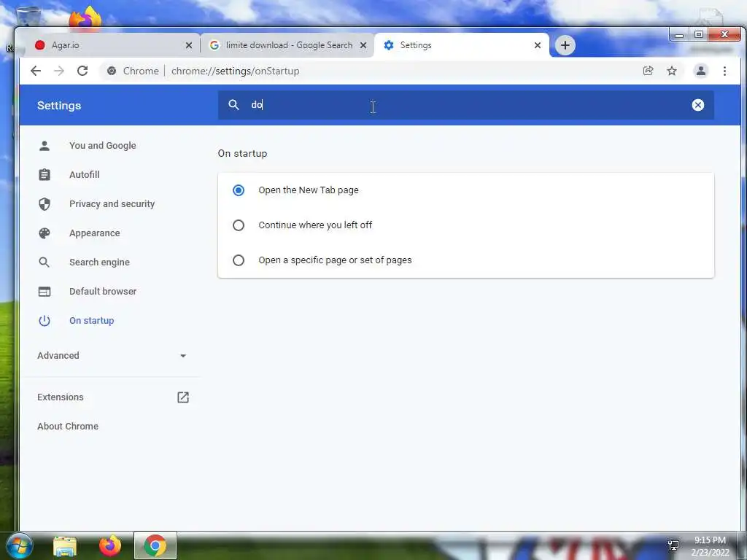Image resolution: width=747 pixels, height=560 pixels.
Task: Expand the Advanced settings section
Action: pos(112,356)
